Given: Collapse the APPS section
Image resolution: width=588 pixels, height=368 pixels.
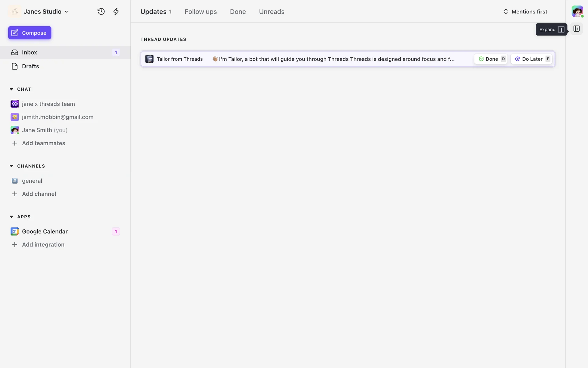Looking at the screenshot, I should click(12, 217).
